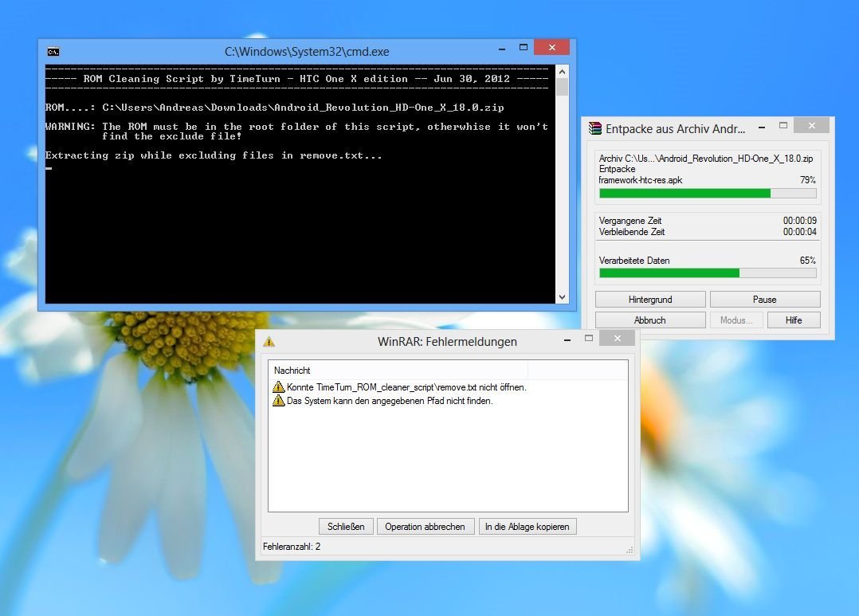Click Operation abbrechen button

[426, 527]
